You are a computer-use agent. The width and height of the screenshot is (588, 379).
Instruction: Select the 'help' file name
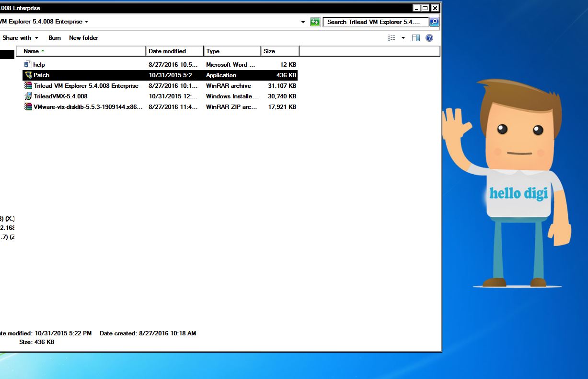[x=39, y=64]
